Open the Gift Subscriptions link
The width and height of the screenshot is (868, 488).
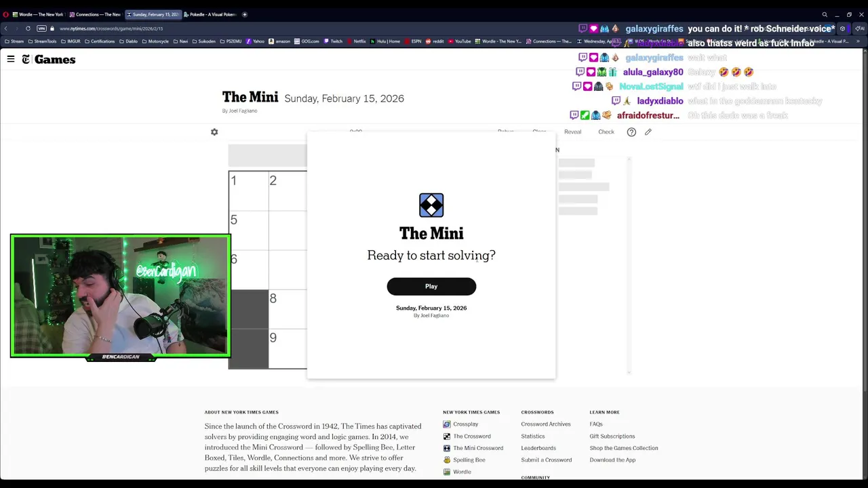612,436
